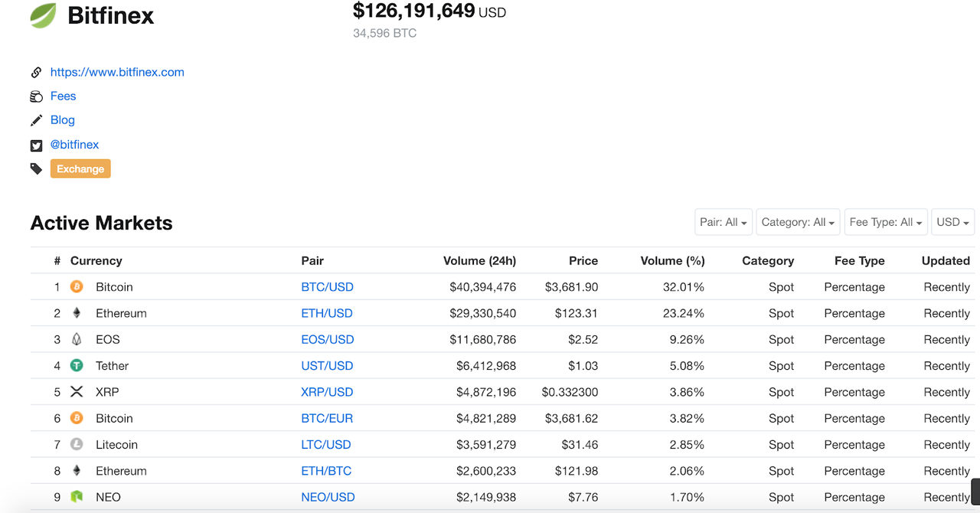Click the chain link icon beside website URL
Screen dimensions: 980x513
tap(36, 73)
